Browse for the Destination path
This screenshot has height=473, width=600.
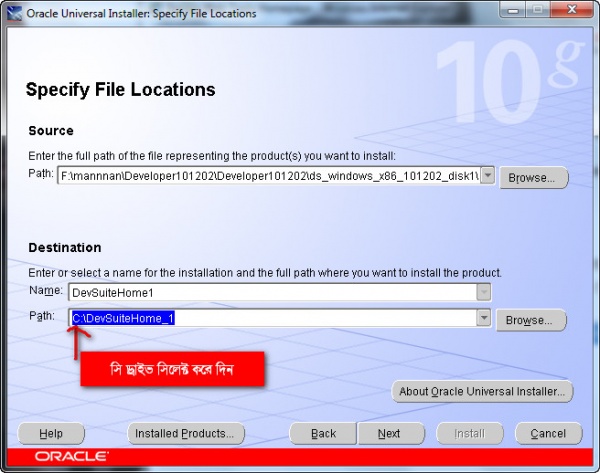pyautogui.click(x=531, y=320)
